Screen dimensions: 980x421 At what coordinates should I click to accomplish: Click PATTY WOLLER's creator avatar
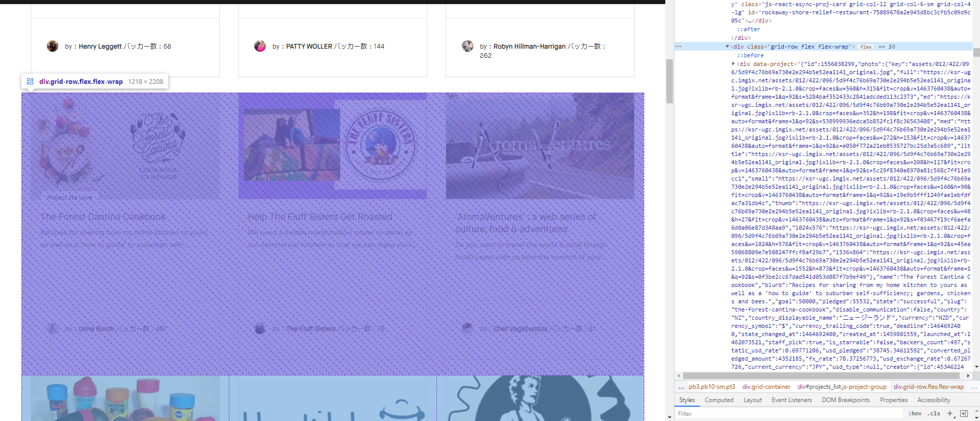pos(260,46)
